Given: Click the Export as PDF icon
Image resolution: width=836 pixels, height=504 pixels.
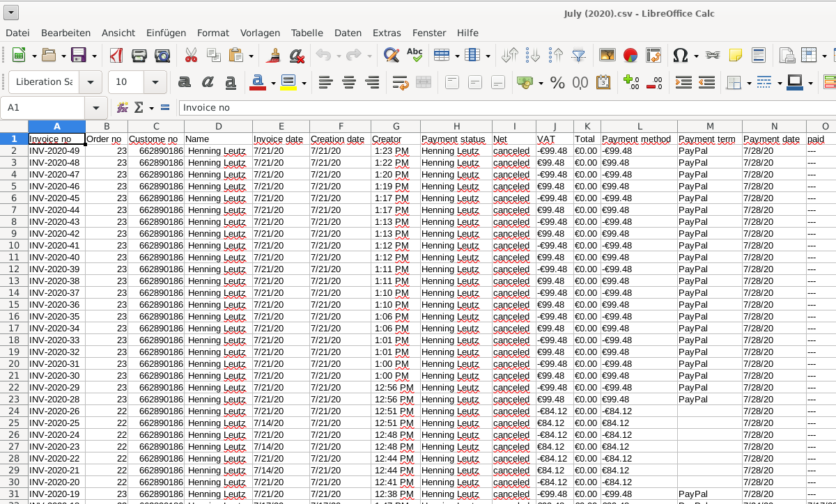Looking at the screenshot, I should [x=116, y=56].
